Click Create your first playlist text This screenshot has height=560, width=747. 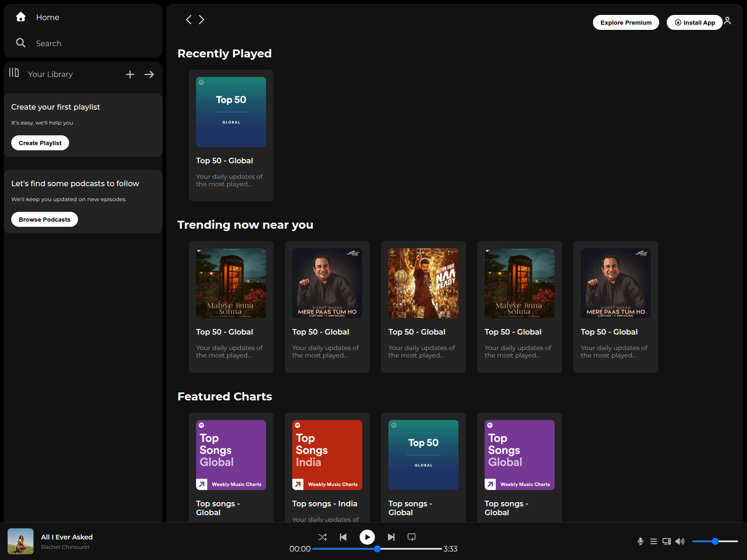click(56, 107)
